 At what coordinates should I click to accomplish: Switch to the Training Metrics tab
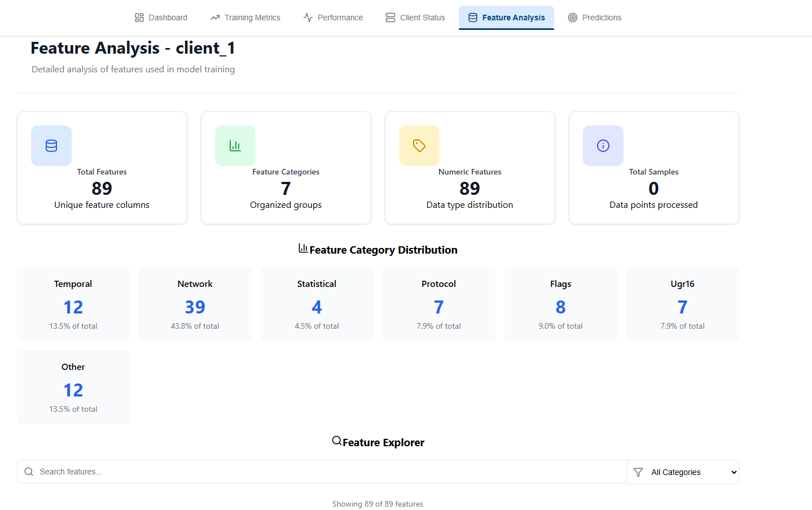click(x=245, y=18)
